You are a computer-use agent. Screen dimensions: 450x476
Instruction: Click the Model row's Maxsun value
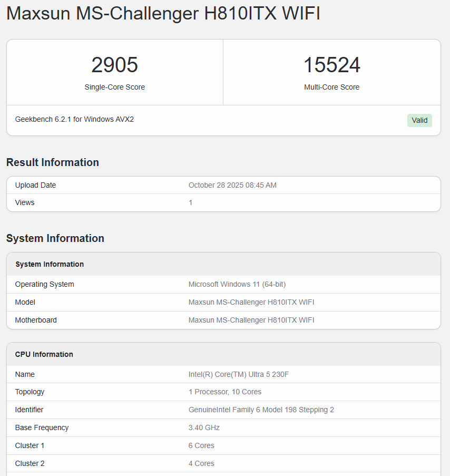tap(251, 302)
